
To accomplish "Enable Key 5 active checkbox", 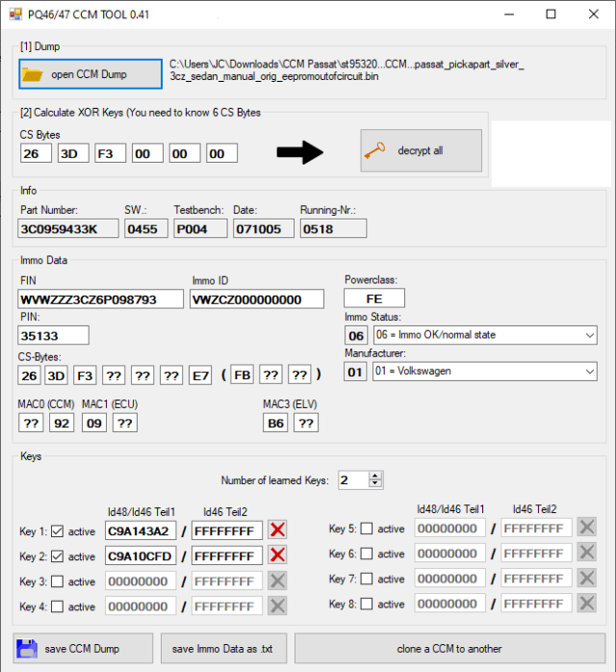I will pyautogui.click(x=367, y=529).
